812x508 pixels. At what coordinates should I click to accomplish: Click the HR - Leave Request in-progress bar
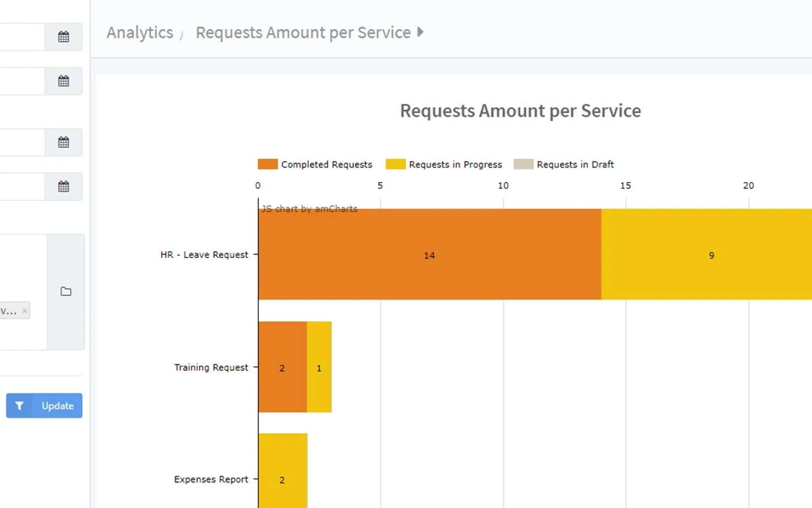pyautogui.click(x=706, y=254)
